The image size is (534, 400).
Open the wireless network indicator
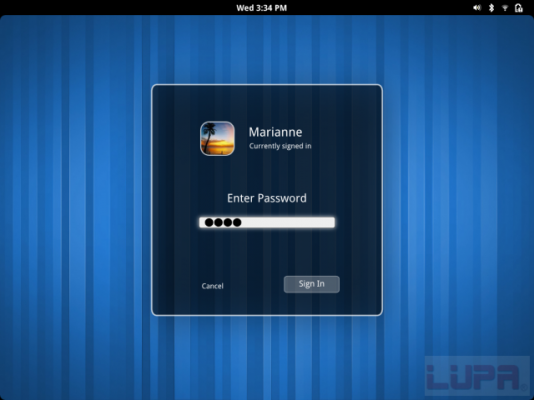point(505,8)
